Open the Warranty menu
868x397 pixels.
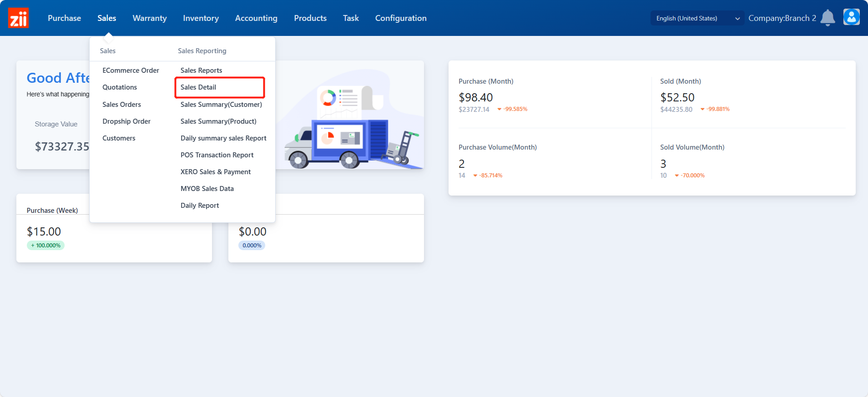coord(150,18)
